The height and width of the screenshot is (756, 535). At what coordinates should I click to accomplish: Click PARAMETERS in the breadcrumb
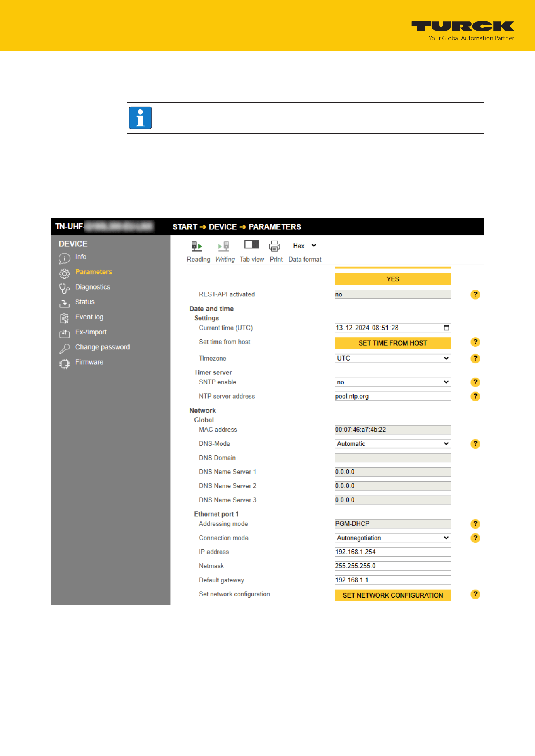(275, 227)
